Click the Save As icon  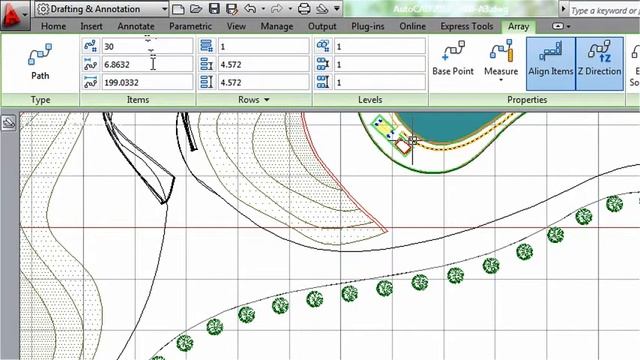(231, 9)
